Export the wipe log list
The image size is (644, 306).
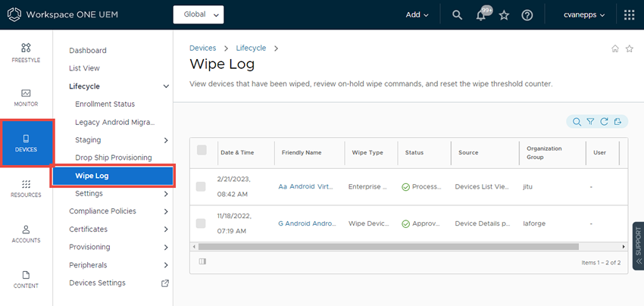pos(617,122)
